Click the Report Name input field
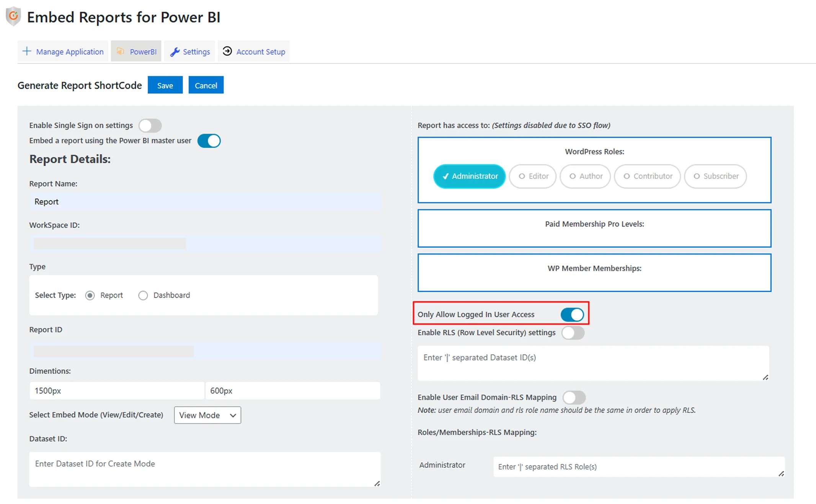 (x=205, y=202)
